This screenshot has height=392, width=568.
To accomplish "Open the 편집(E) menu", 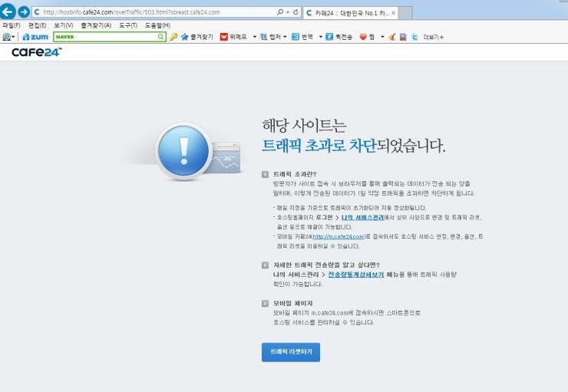I will [38, 25].
